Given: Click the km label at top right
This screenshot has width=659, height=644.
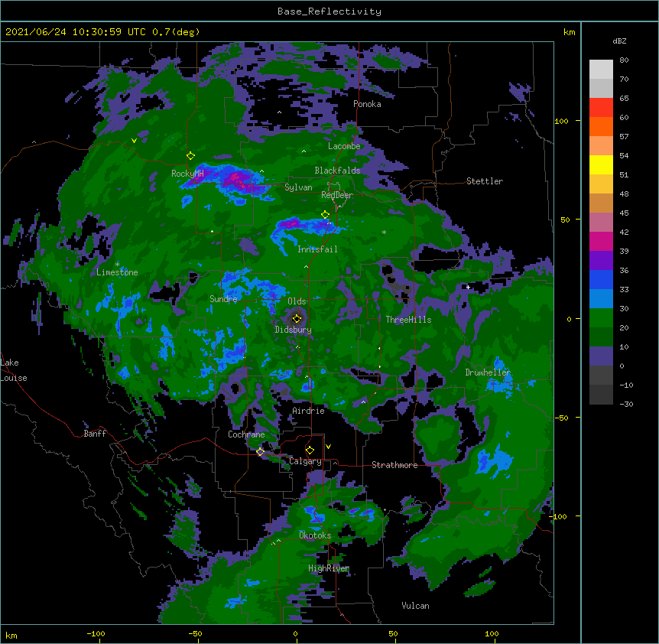Looking at the screenshot, I should pyautogui.click(x=569, y=32).
